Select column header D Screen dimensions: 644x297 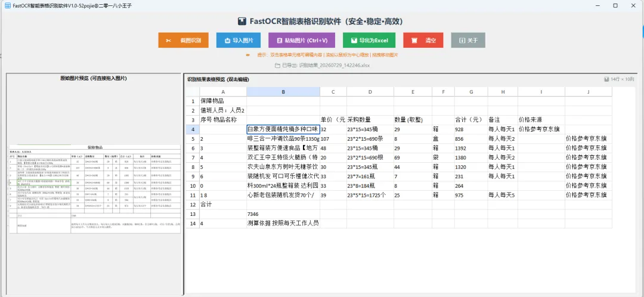coord(370,92)
